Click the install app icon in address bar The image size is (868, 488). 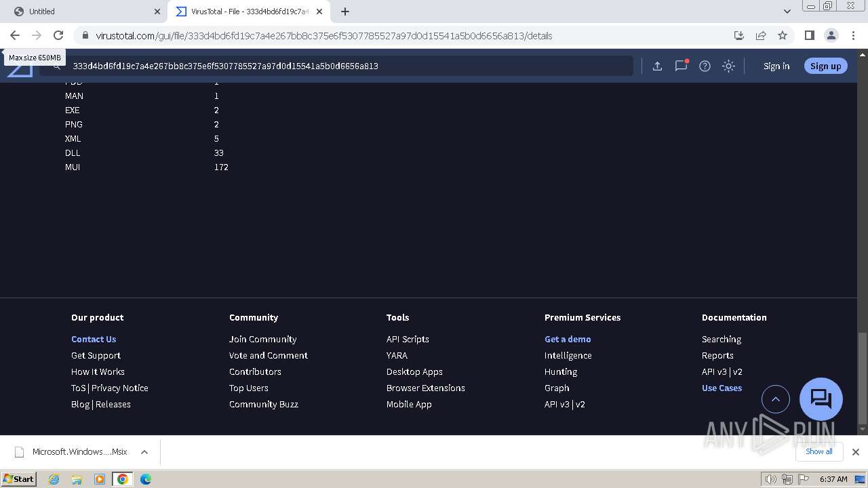(739, 35)
